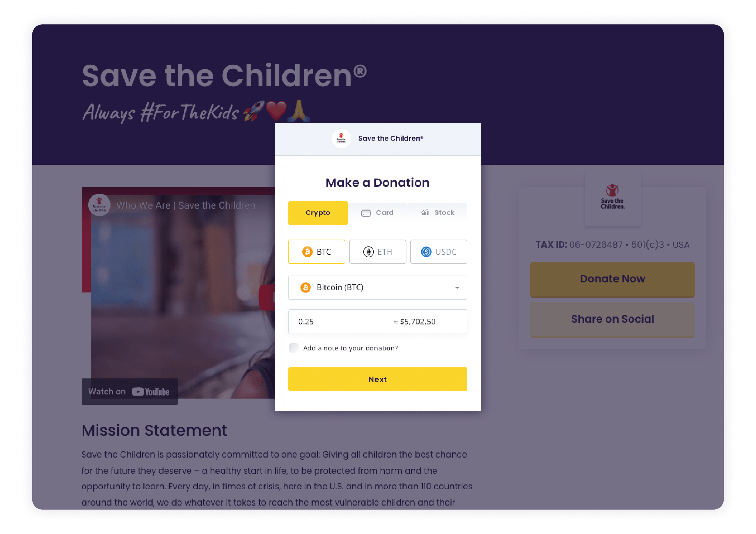Click the Bitcoin icon in BTC button

[307, 252]
